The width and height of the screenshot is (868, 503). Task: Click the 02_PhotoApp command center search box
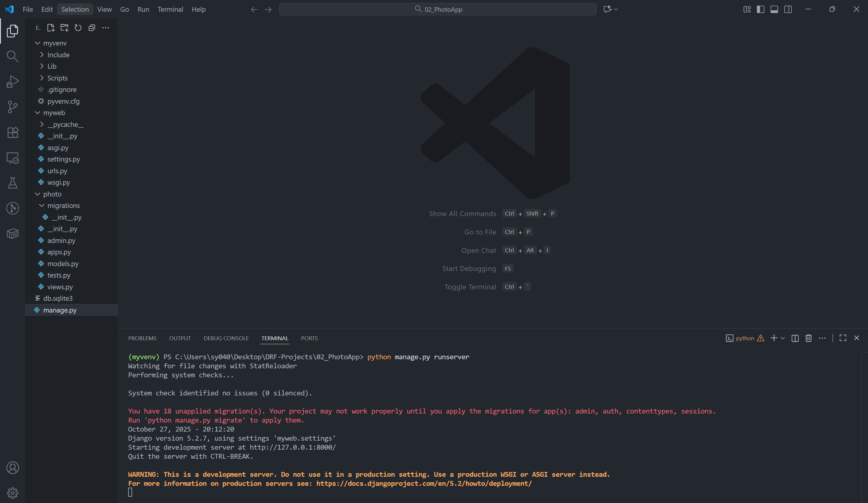[437, 9]
